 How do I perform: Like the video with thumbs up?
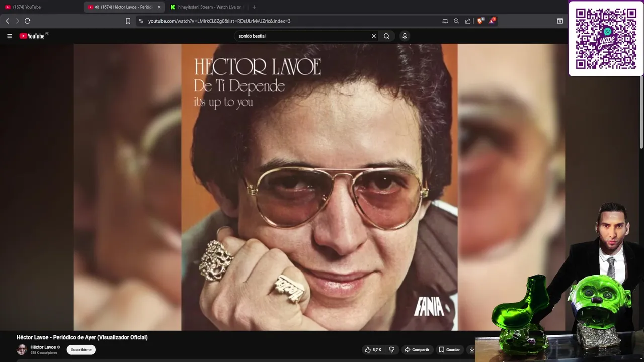tap(373, 349)
